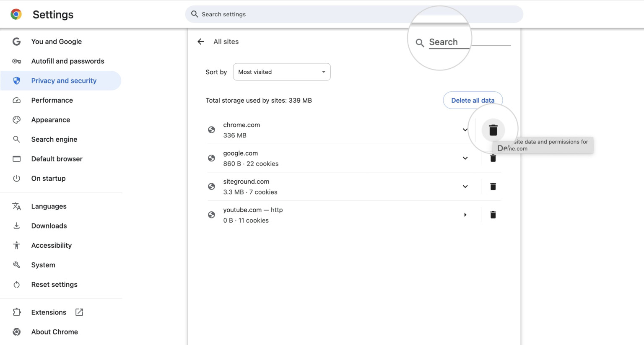Open Reset settings section

tap(55, 285)
